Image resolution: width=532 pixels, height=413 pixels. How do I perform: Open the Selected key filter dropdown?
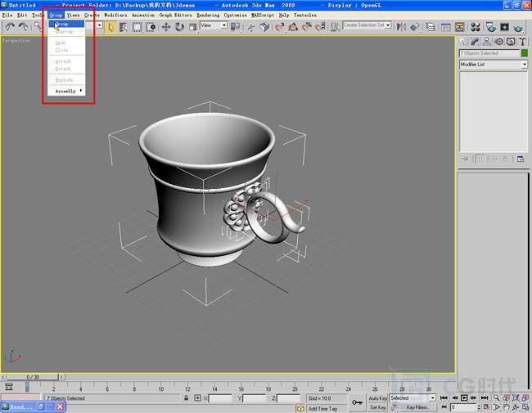413,397
